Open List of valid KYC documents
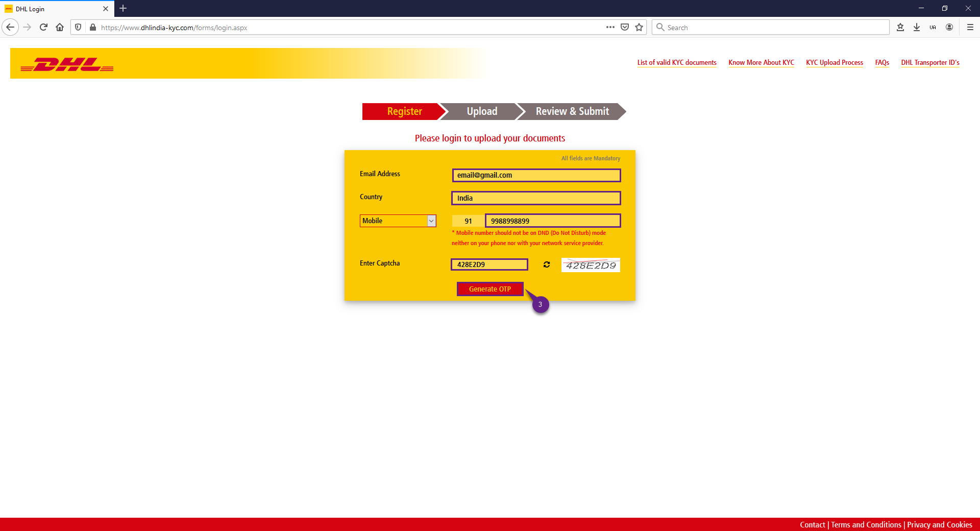 pyautogui.click(x=677, y=62)
